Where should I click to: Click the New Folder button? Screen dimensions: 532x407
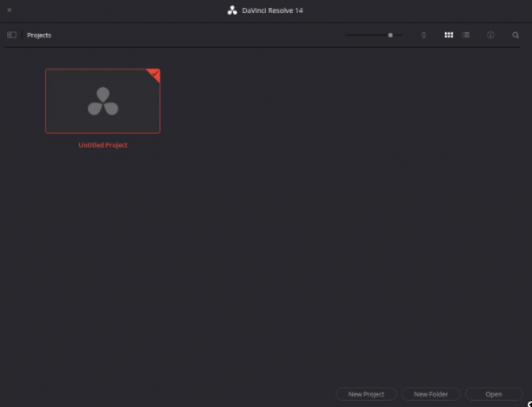[x=430, y=394]
